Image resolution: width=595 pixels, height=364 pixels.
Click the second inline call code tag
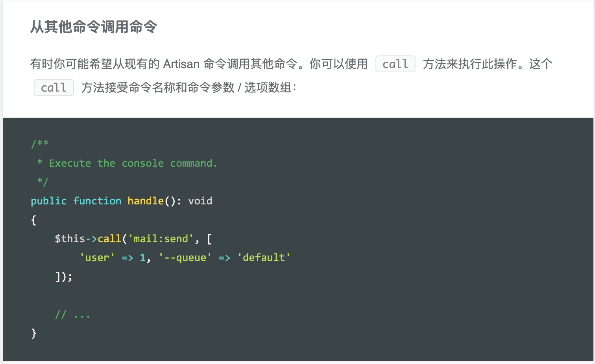(x=54, y=87)
